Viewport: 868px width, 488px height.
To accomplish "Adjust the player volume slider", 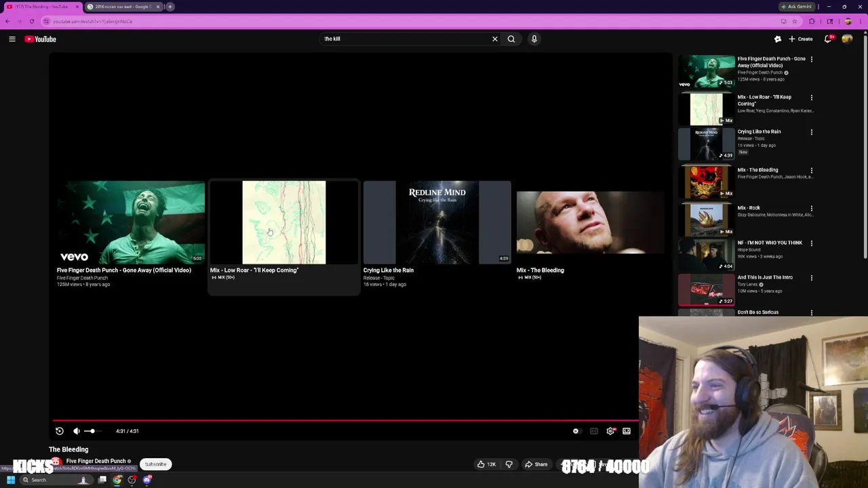I will click(x=94, y=431).
